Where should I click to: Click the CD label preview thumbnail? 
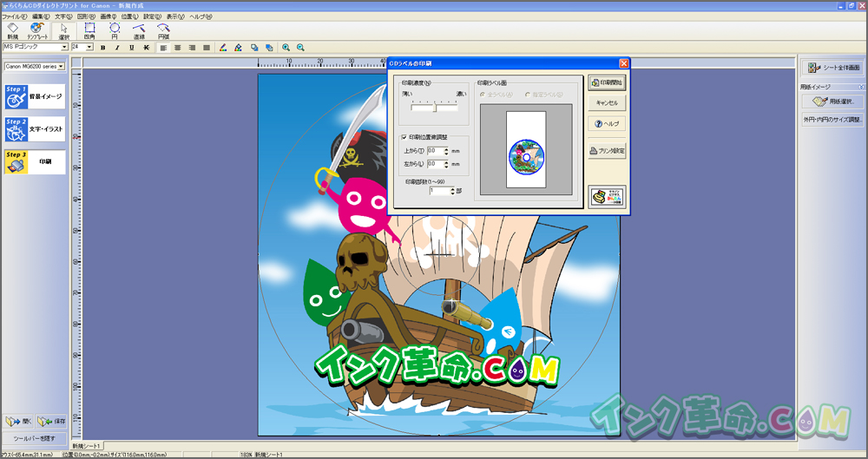pos(527,157)
